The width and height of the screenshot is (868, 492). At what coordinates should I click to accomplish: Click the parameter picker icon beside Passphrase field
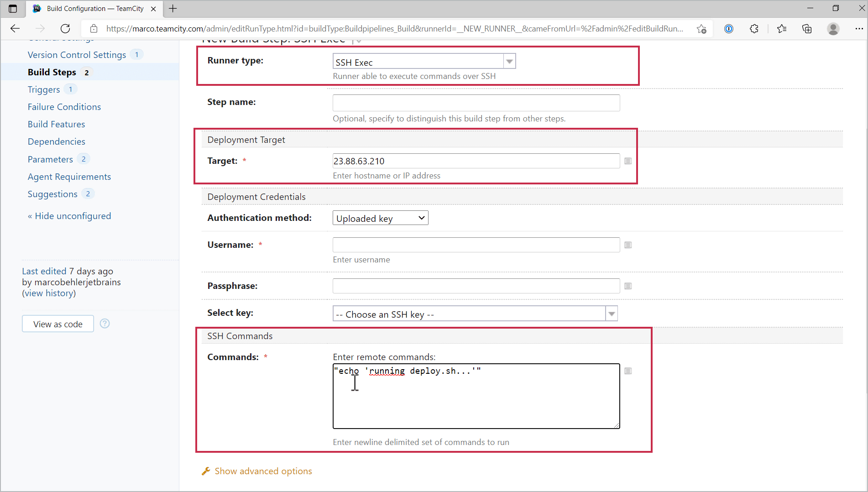coord(628,286)
